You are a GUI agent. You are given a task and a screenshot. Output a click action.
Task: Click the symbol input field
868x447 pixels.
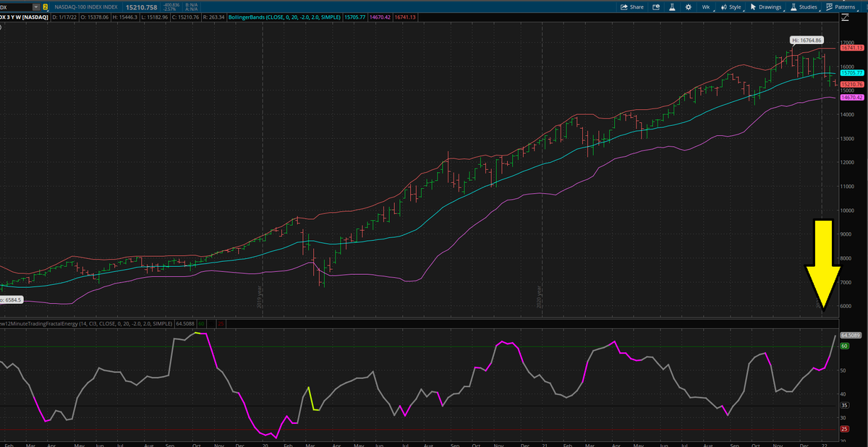16,7
